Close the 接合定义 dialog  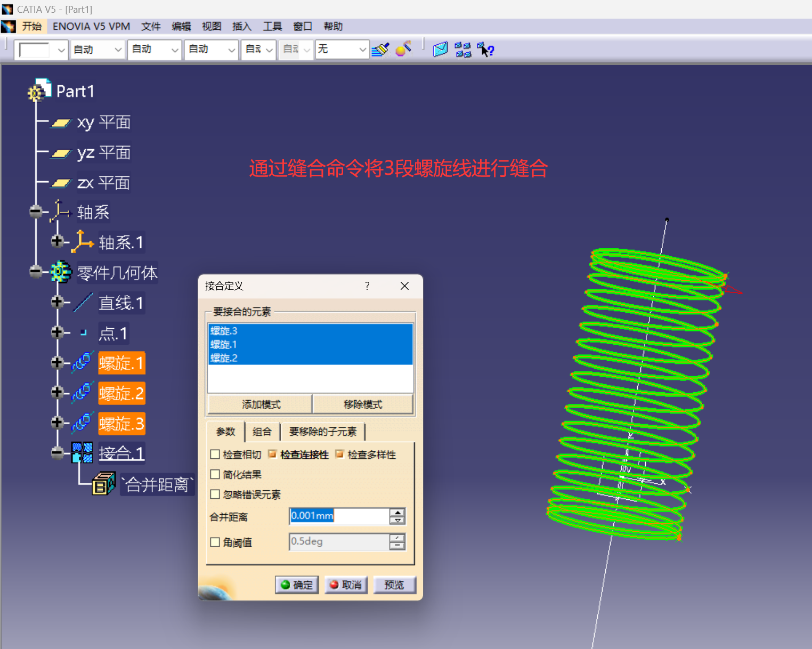(404, 286)
